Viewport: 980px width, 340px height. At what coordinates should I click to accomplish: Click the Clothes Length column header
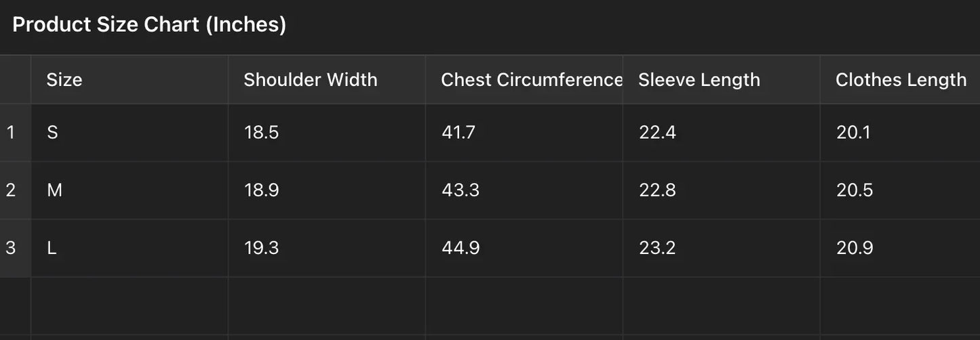click(900, 80)
